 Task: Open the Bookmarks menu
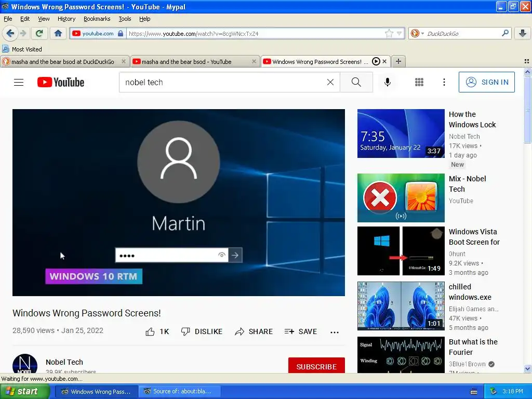(x=97, y=19)
